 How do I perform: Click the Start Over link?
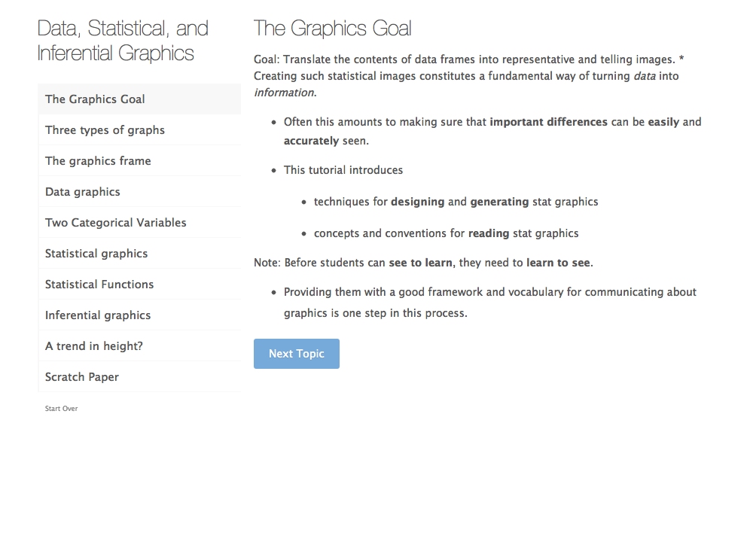click(61, 409)
